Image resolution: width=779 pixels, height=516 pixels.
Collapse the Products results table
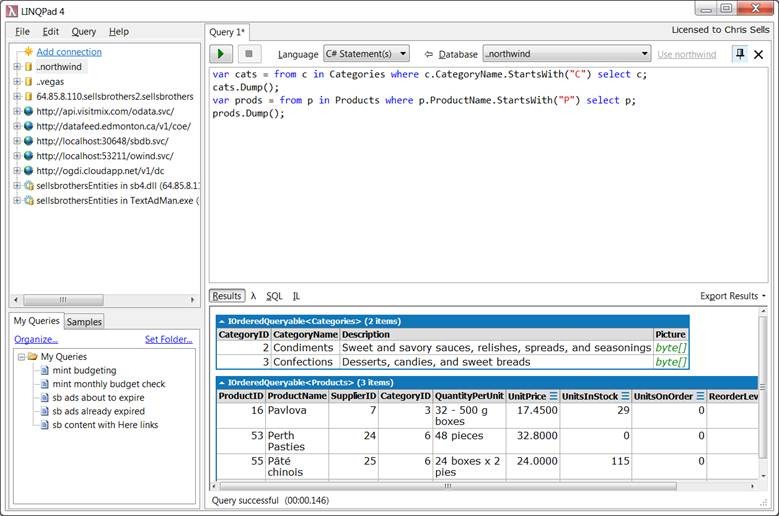point(222,382)
